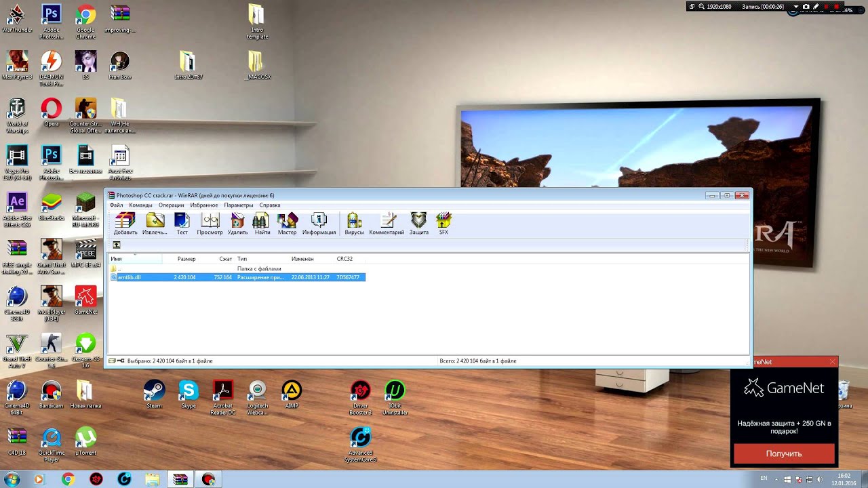
Task: Select the Grand Theft Auto V shortcut
Action: pos(17,350)
